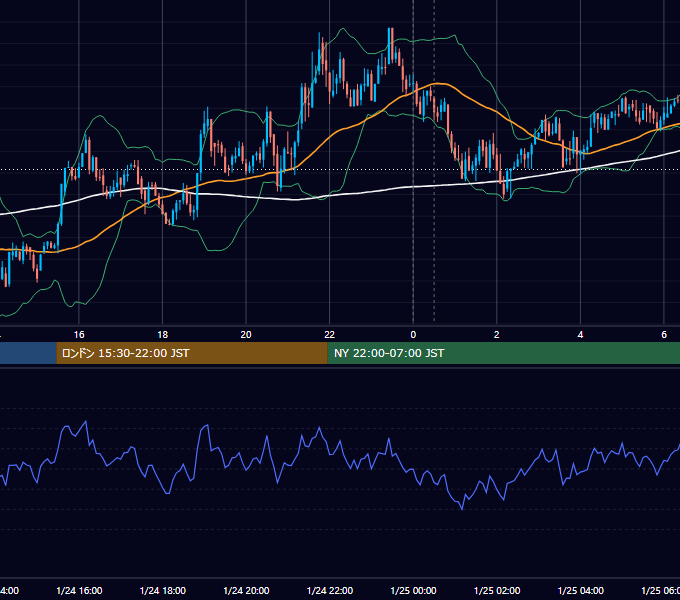
Task: Select the NY 22:00-07:00 JST session bar
Action: 503,353
